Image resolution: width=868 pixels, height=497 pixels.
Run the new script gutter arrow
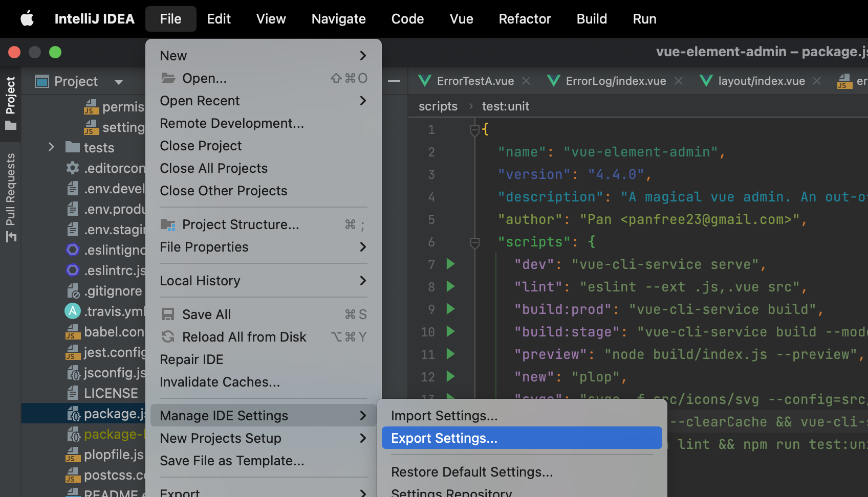450,376
